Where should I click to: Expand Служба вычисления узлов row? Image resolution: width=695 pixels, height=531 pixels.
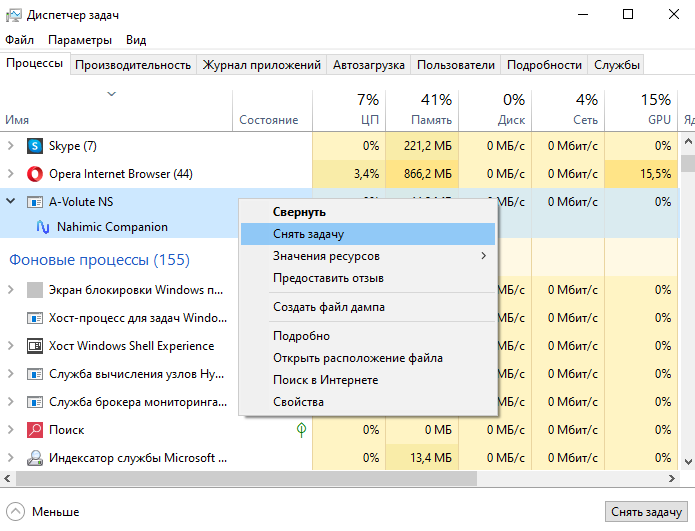pyautogui.click(x=11, y=374)
